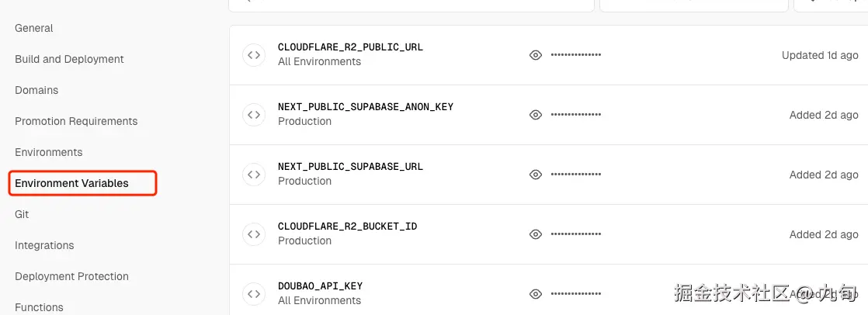Select highlighted Environment Variables sidebar item
The width and height of the screenshot is (868, 315).
[x=71, y=183]
